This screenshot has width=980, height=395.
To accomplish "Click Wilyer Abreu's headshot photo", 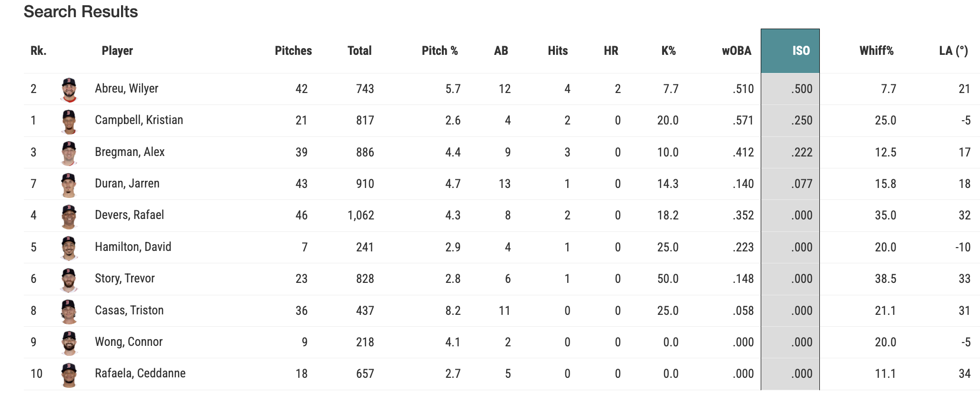I will tap(69, 89).
